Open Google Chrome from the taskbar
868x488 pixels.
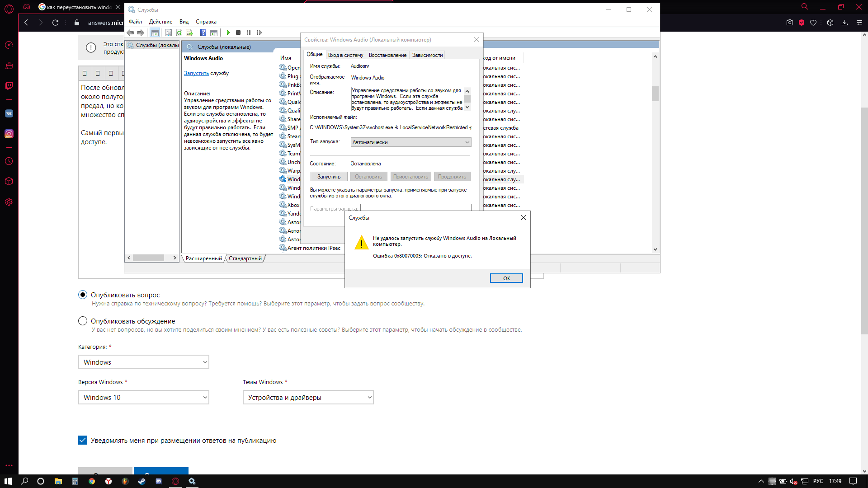tap(92, 481)
